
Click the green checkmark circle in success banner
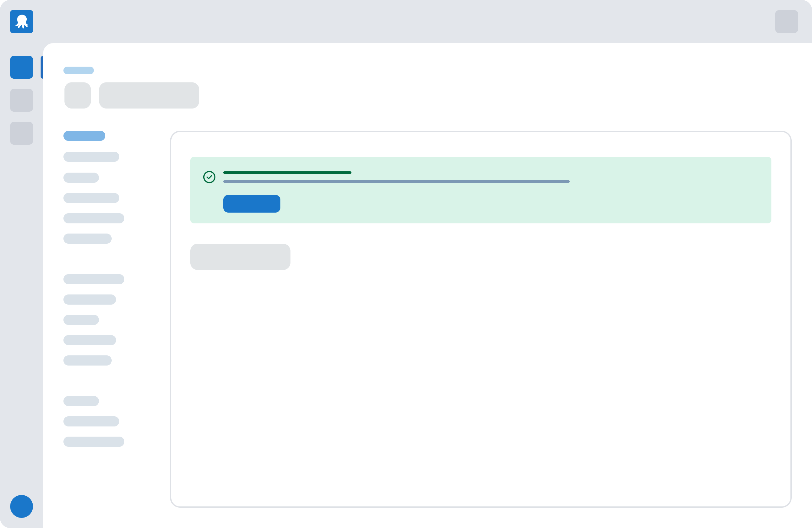(209, 177)
